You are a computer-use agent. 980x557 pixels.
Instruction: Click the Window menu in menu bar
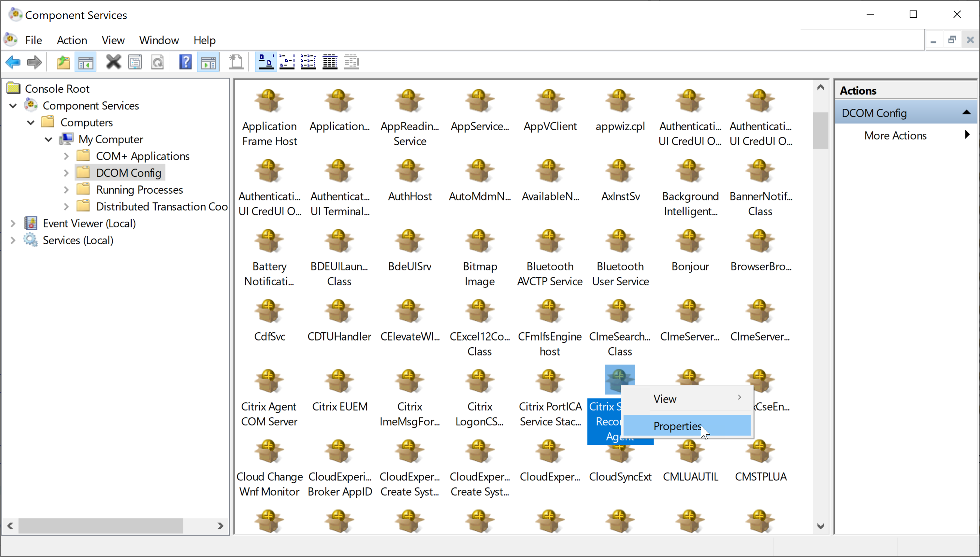(x=159, y=40)
